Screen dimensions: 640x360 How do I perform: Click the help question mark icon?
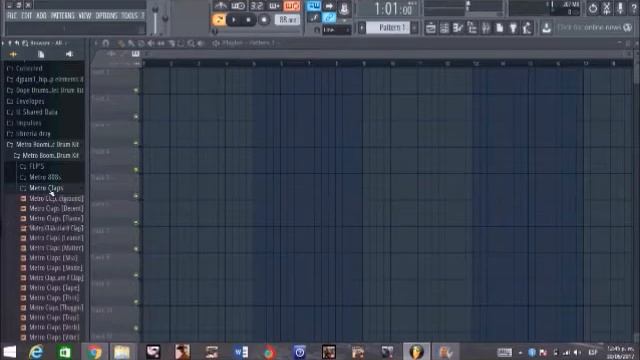(634, 7)
